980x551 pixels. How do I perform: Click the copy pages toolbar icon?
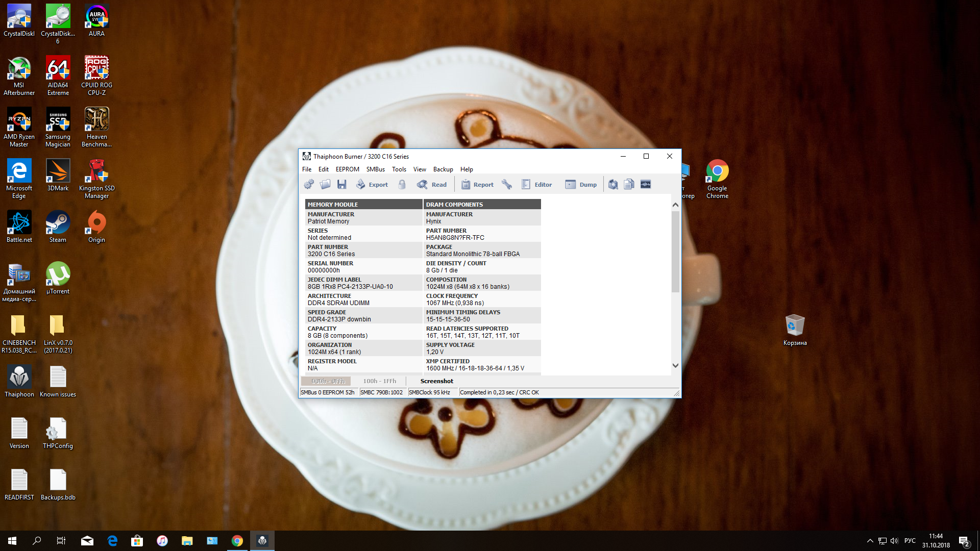[629, 184]
